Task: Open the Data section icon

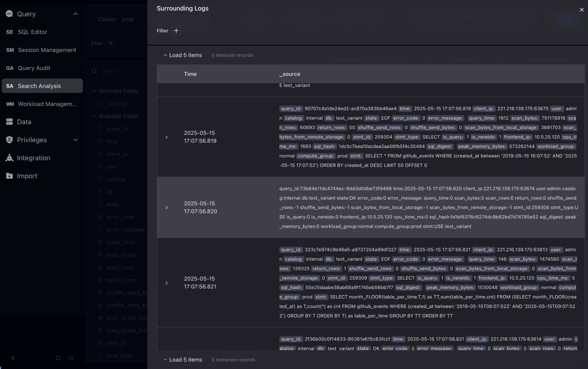Action: point(9,122)
